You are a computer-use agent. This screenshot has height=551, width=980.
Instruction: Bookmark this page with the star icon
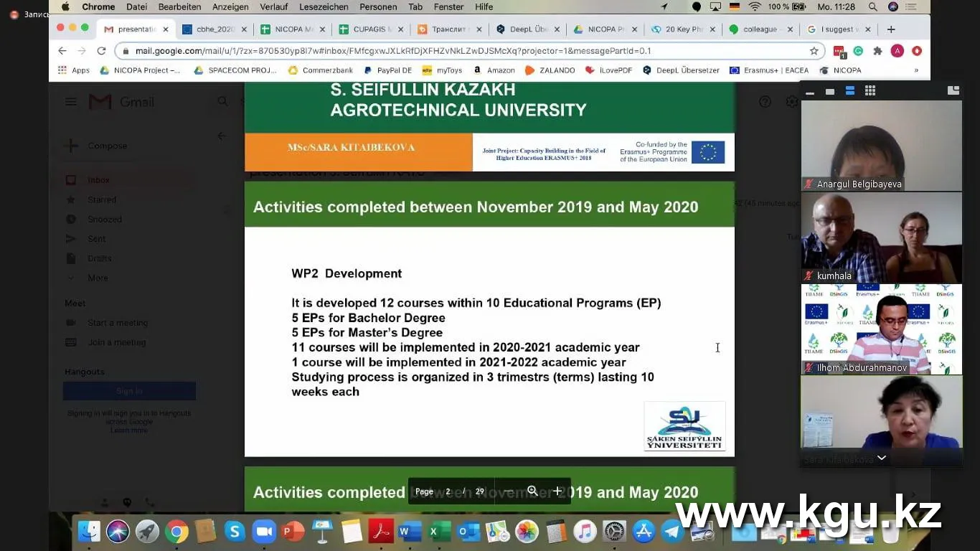(x=814, y=51)
